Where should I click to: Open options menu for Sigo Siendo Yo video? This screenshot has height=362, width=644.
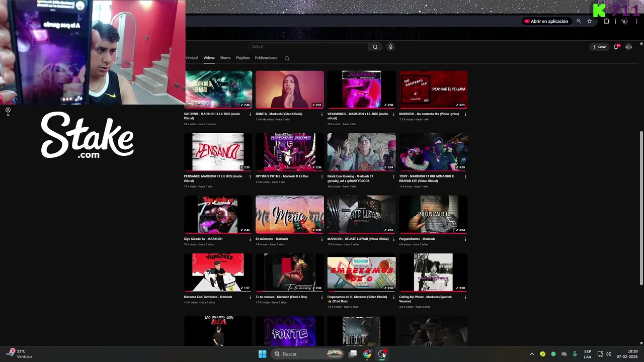tap(250, 239)
